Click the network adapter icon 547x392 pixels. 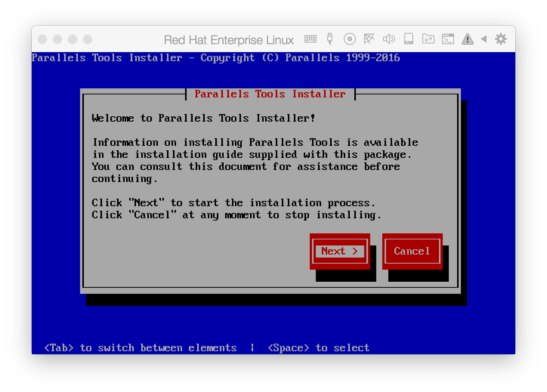pos(369,39)
